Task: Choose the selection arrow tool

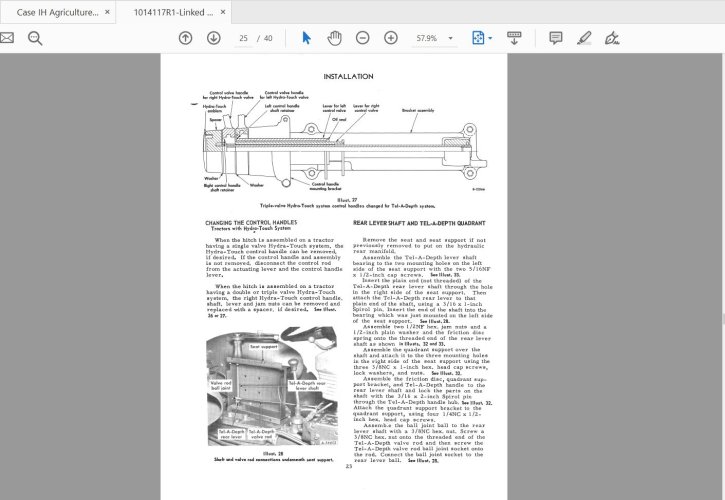Action: click(x=306, y=38)
